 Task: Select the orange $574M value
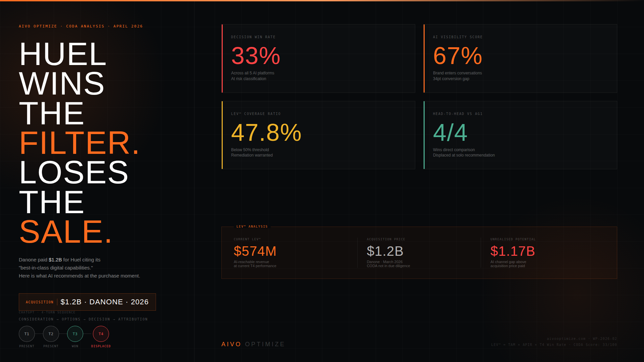point(255,251)
